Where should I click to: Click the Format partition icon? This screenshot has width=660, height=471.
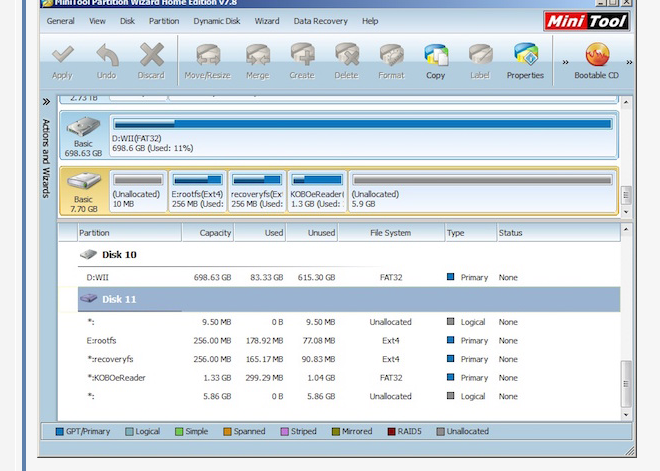[x=391, y=55]
